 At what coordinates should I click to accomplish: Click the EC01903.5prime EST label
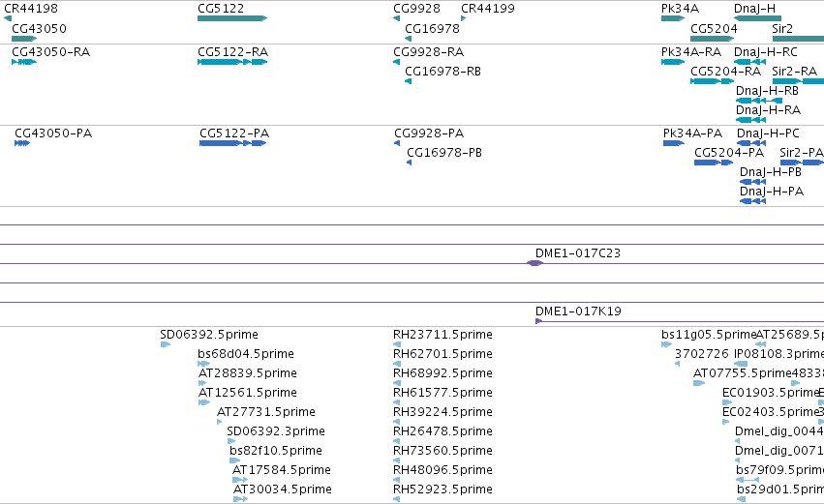click(771, 393)
